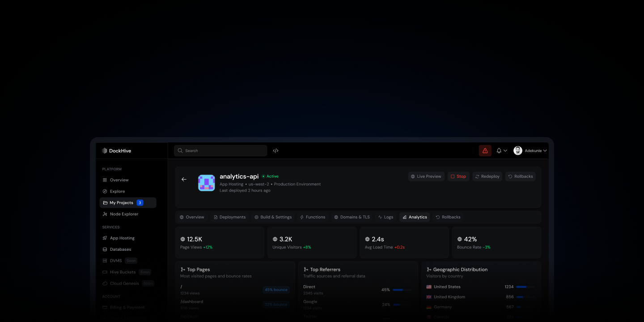
Task: Click the red warning alert icon
Action: pos(485,151)
